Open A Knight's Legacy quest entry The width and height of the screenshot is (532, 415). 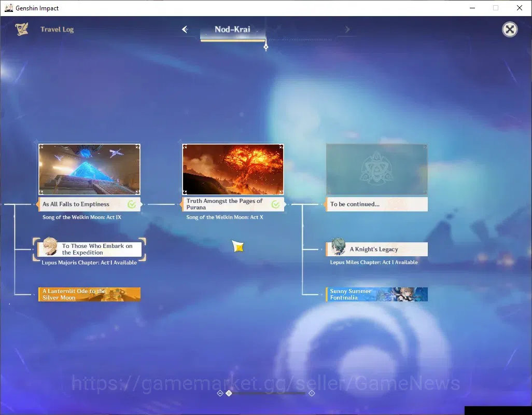[x=376, y=250]
